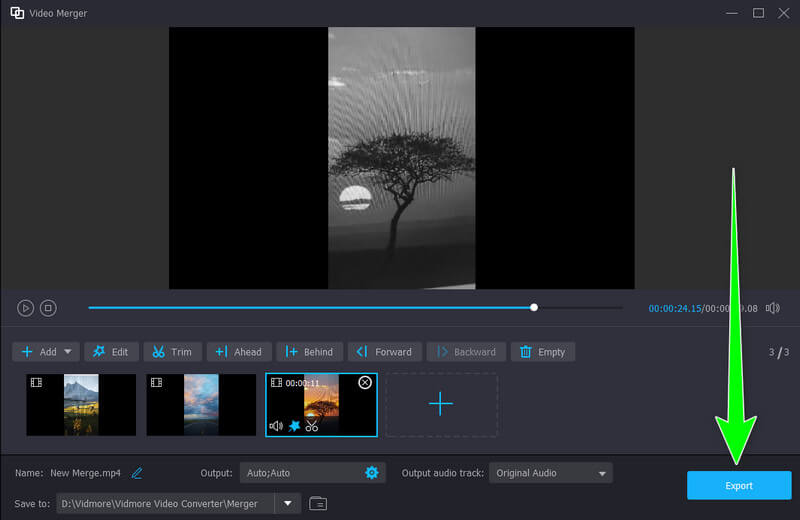Open output settings gear icon

click(372, 473)
